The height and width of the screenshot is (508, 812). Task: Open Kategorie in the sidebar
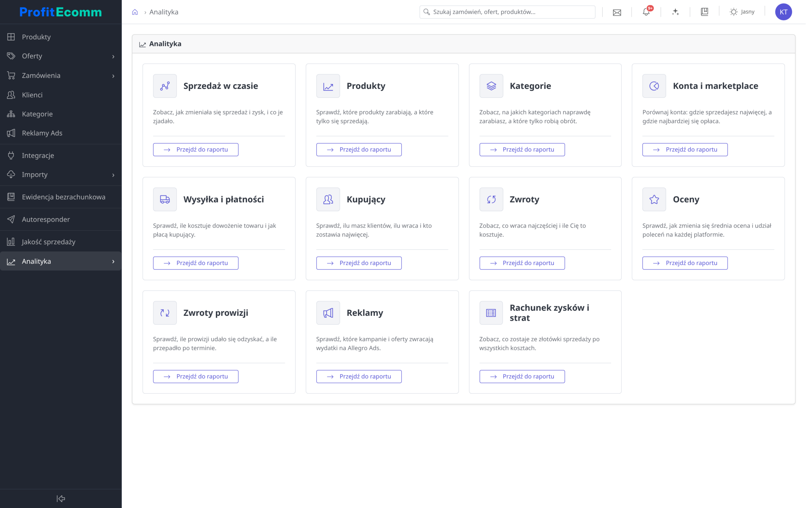tap(61, 114)
